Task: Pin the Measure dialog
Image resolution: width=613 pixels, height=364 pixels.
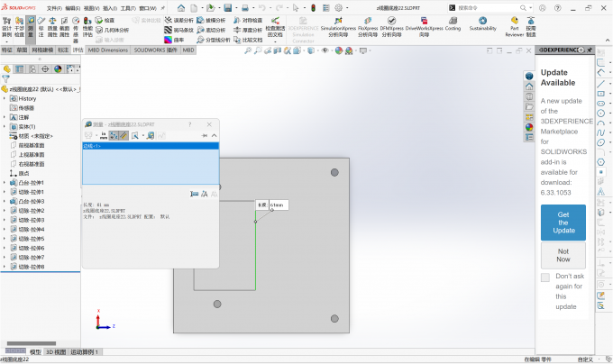Action: (x=205, y=135)
